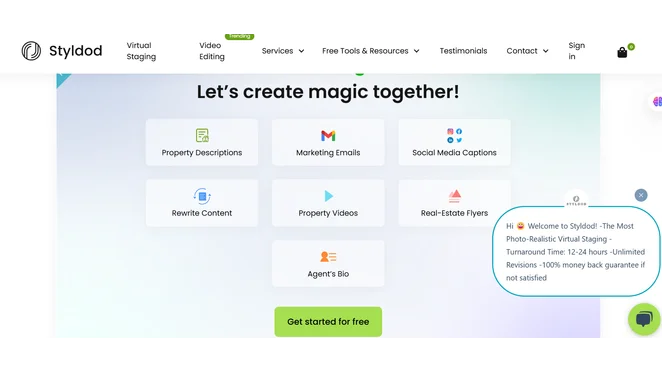Select the Property Descriptions card
Viewport: 662px width, 372px height.
202,142
